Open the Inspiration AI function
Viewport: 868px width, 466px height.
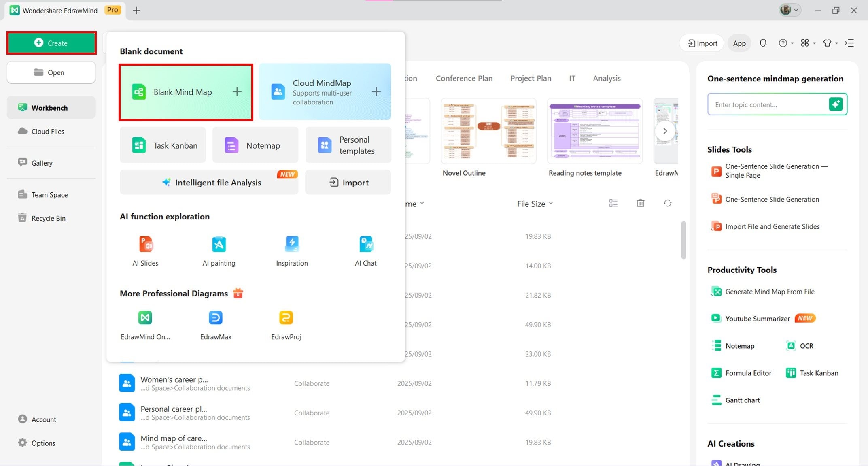pyautogui.click(x=292, y=251)
